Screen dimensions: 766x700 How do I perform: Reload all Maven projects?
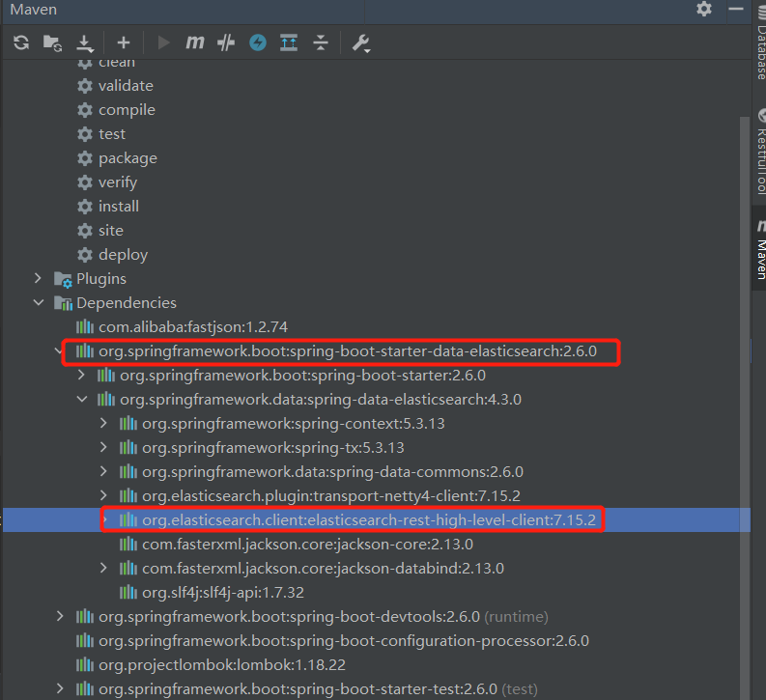[x=21, y=42]
